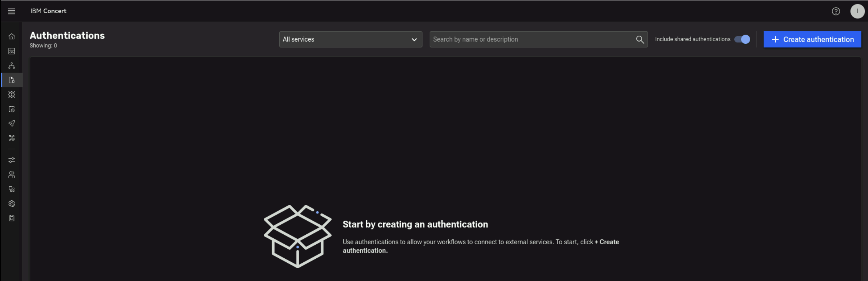This screenshot has height=281, width=868.
Task: Open the gear settings sidebar icon
Action: tap(12, 203)
